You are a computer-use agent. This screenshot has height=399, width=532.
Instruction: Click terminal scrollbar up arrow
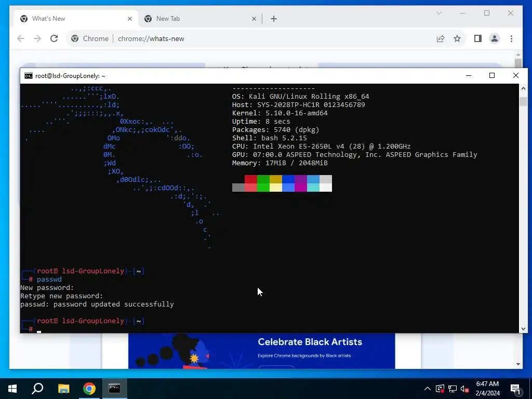tap(523, 88)
